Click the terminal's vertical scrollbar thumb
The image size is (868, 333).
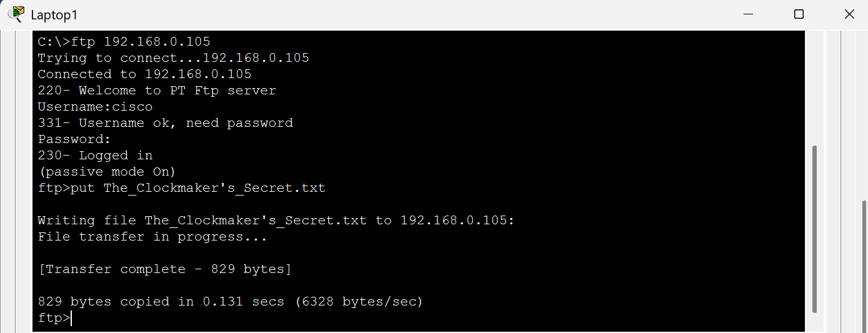pyautogui.click(x=814, y=228)
